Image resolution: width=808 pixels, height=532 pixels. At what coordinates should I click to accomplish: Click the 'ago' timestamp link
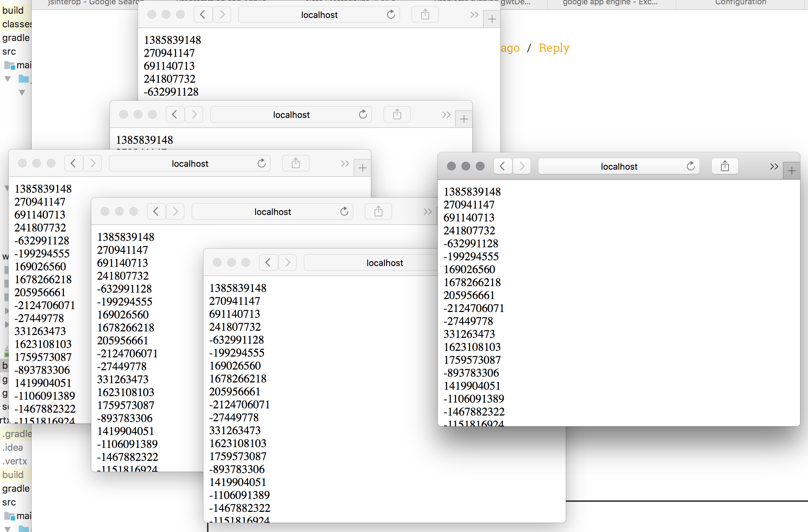point(510,48)
